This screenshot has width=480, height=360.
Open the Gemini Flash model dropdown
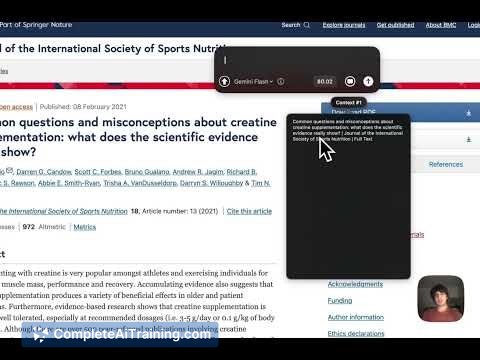pyautogui.click(x=253, y=81)
